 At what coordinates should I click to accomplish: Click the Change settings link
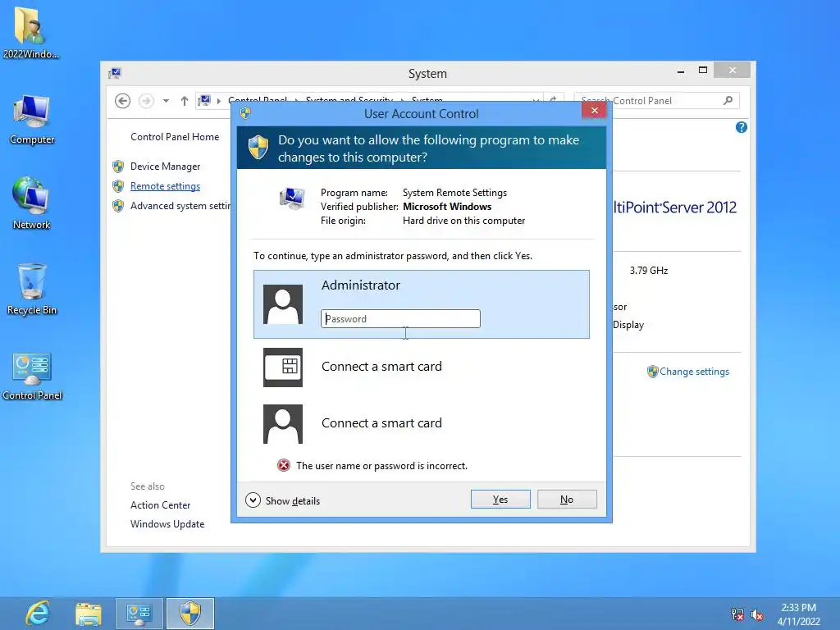click(694, 372)
